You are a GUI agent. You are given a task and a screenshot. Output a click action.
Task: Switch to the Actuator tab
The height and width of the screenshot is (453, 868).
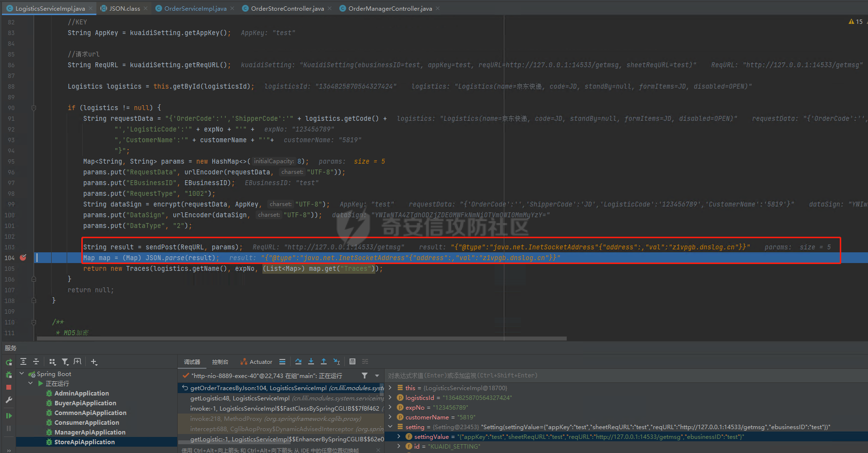point(256,362)
